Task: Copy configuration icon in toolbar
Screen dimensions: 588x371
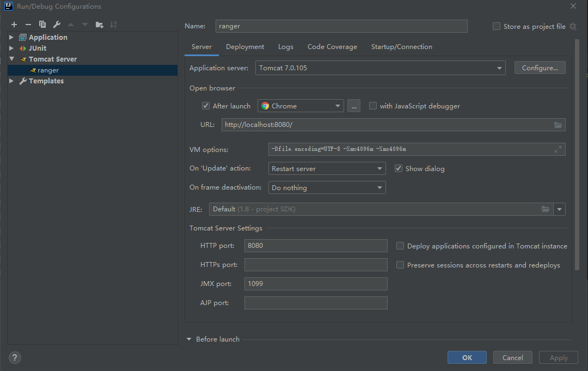Action: tap(42, 25)
